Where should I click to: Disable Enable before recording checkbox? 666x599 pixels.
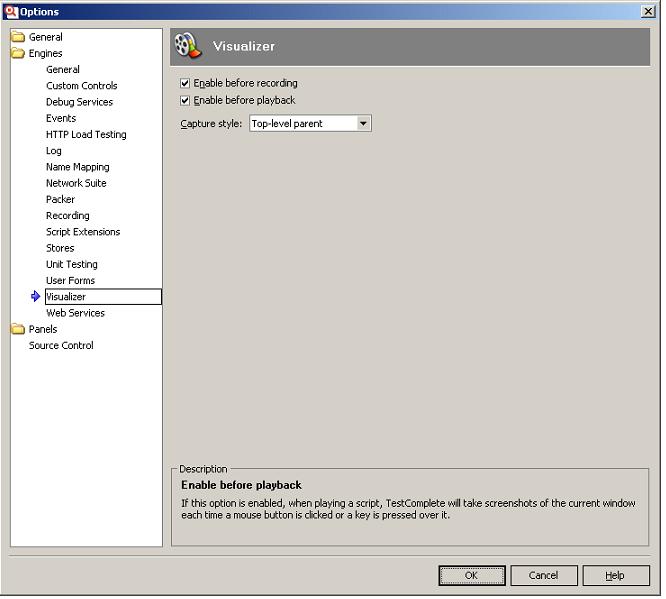pos(185,84)
